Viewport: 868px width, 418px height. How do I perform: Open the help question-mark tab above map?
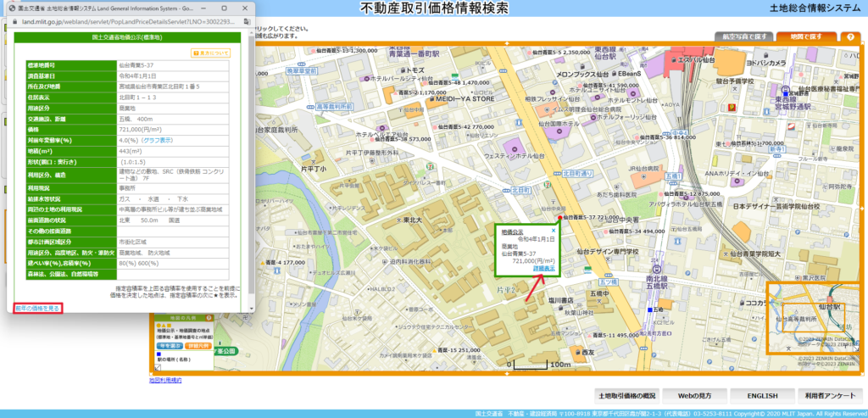tap(850, 36)
